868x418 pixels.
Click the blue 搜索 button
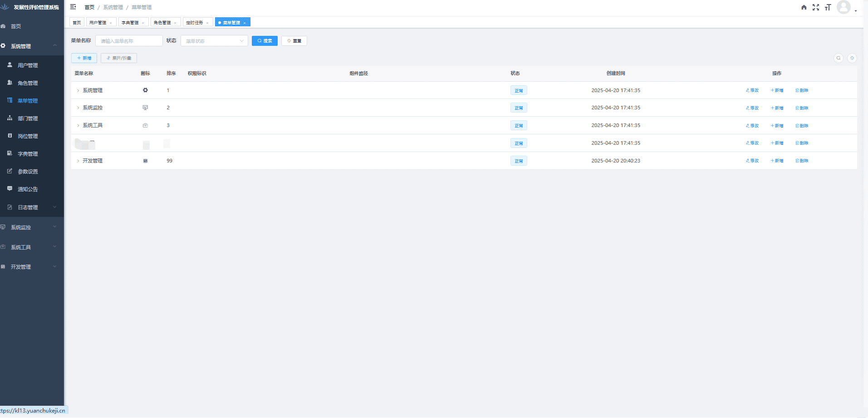coord(265,41)
